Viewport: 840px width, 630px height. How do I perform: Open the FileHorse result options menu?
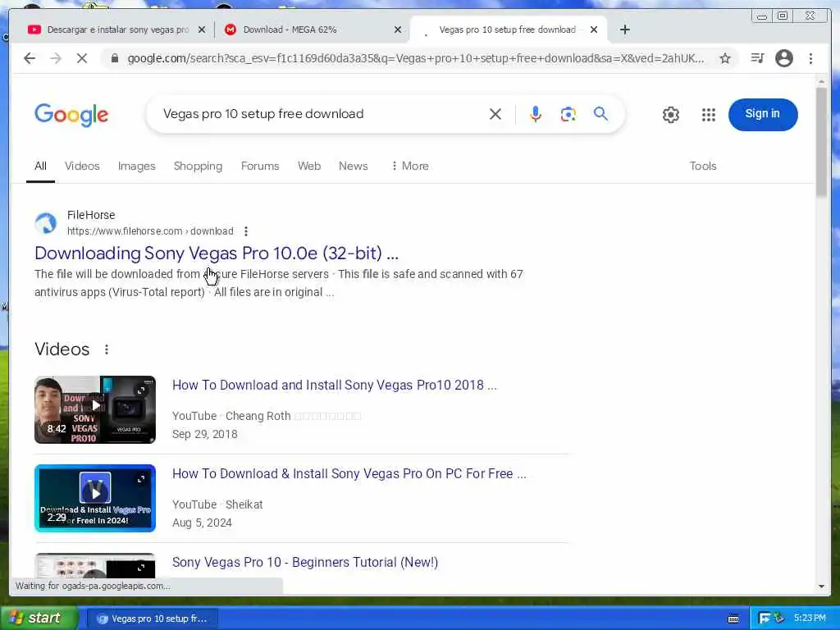(x=246, y=231)
